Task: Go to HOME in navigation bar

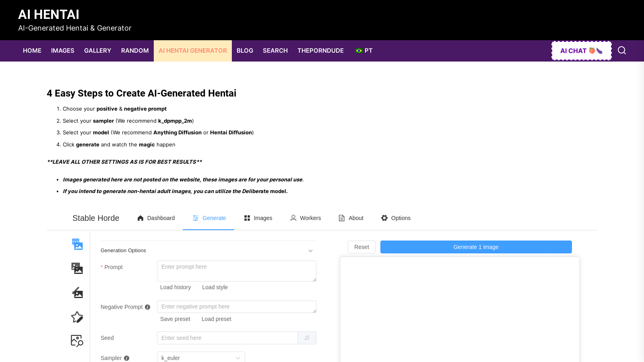Action: point(32,51)
